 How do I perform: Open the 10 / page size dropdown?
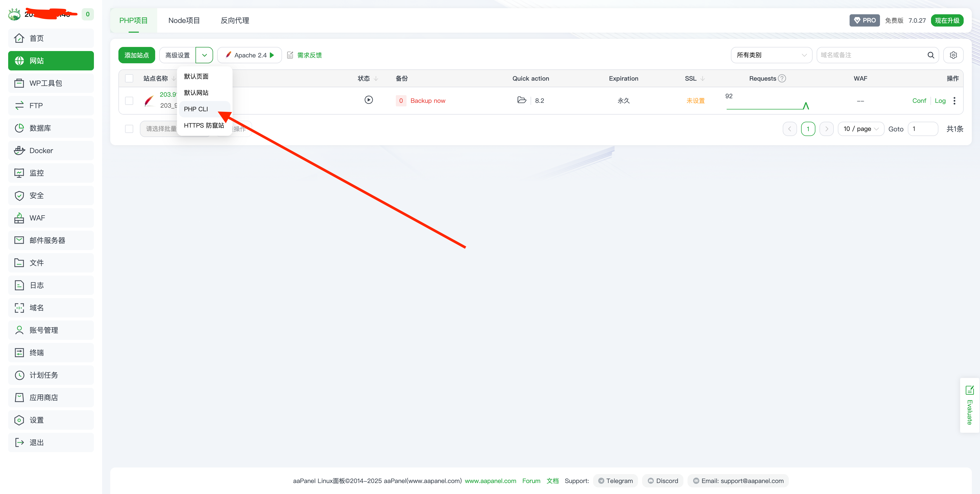pos(861,129)
